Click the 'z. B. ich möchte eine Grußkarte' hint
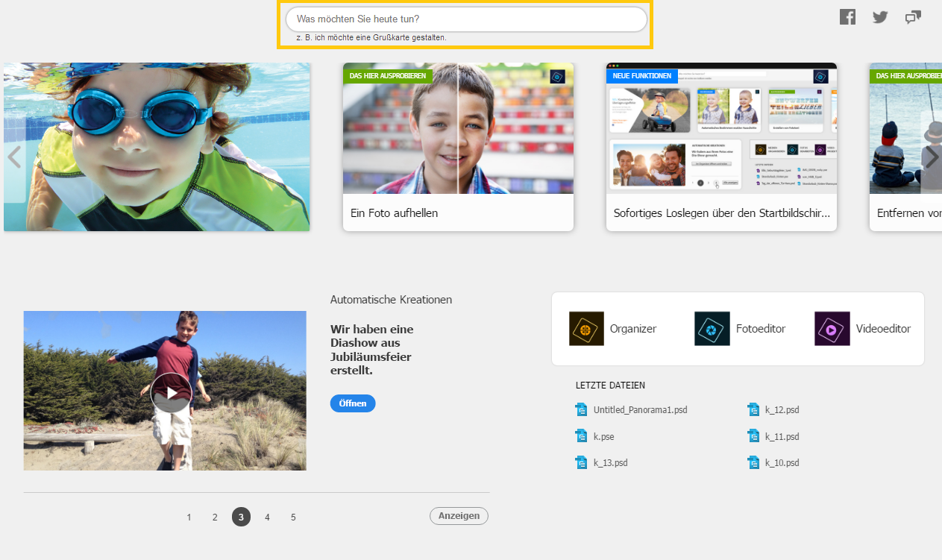The width and height of the screenshot is (942, 560). (x=371, y=37)
